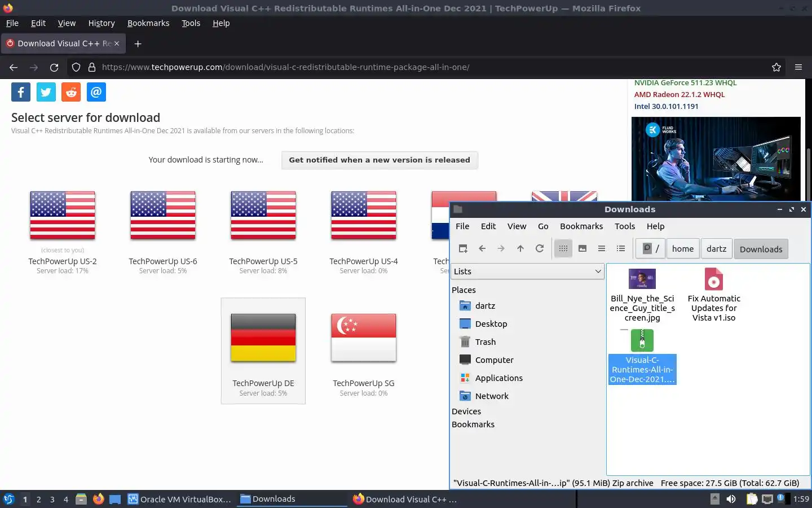
Task: Go back in the Downloads file manager
Action: click(x=482, y=248)
